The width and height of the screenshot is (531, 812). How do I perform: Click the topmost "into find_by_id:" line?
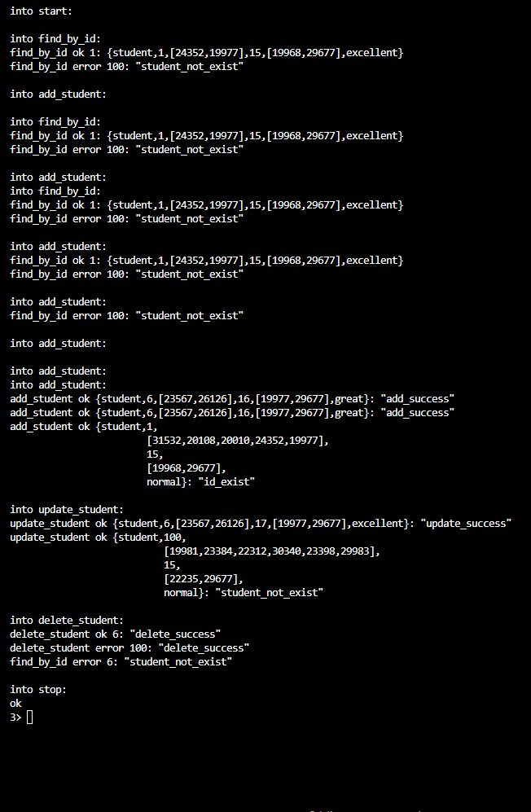click(x=55, y=38)
